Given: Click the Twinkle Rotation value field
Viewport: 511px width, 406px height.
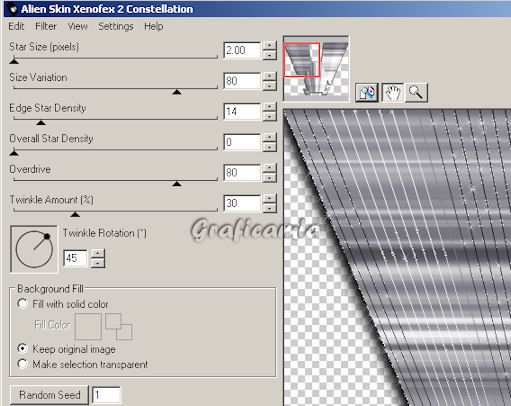Looking at the screenshot, I should [x=76, y=258].
